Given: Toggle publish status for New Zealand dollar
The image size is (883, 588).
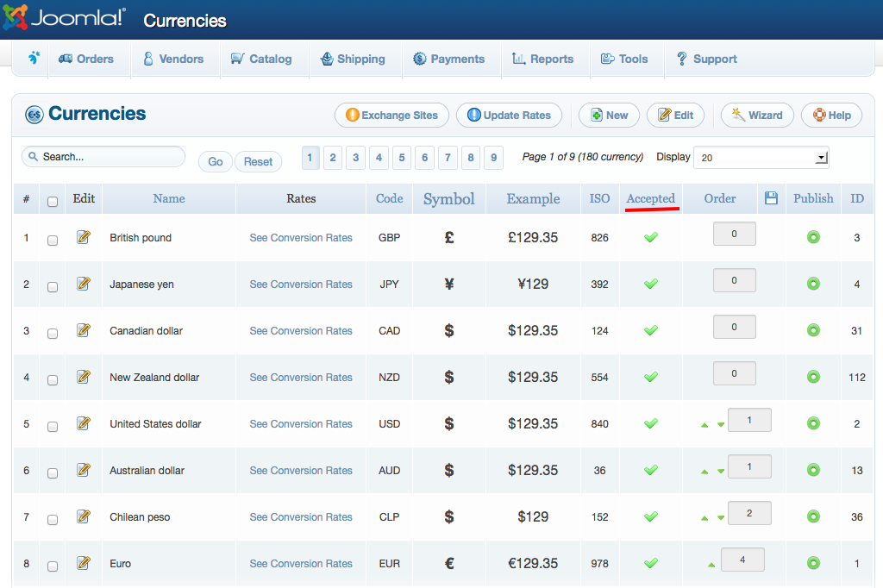Looking at the screenshot, I should (813, 377).
